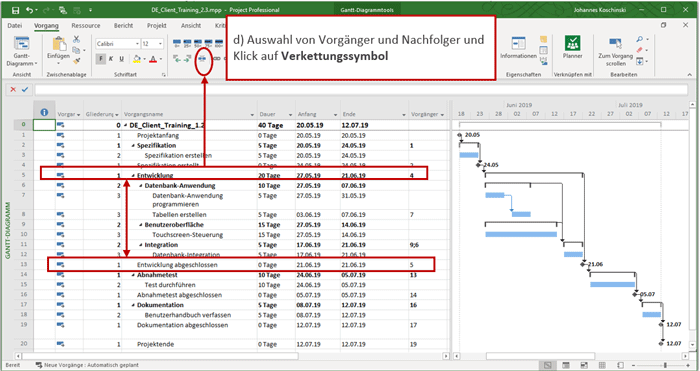Viewport: 700px width, 371px height.
Task: Mark task 25% complete icon
Action: point(188,43)
